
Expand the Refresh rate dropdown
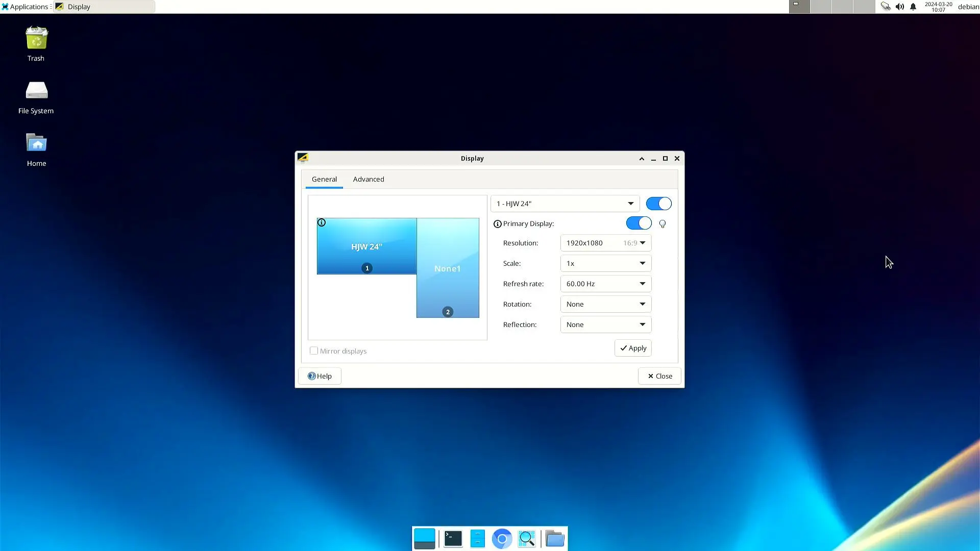642,283
